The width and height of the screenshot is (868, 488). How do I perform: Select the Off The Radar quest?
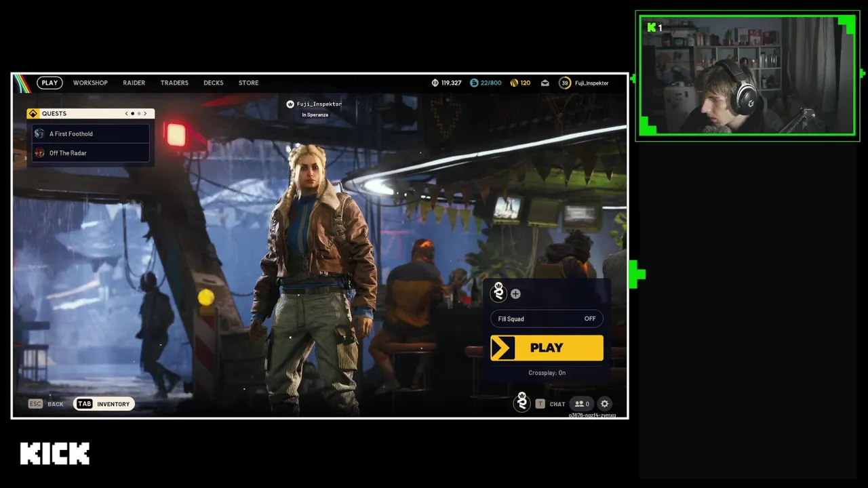(90, 152)
